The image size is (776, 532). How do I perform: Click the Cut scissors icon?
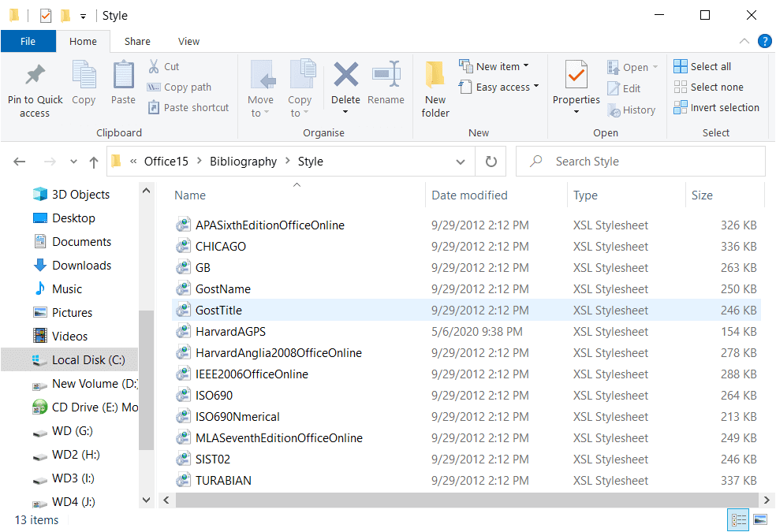pos(154,66)
